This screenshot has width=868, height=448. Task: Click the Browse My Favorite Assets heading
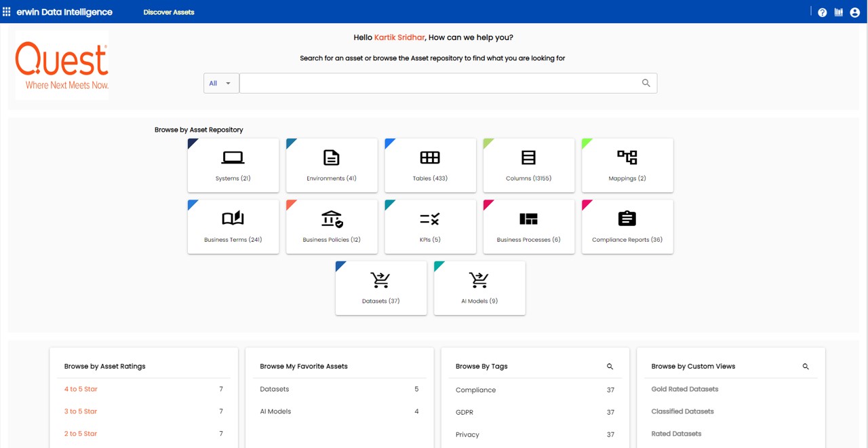point(304,367)
